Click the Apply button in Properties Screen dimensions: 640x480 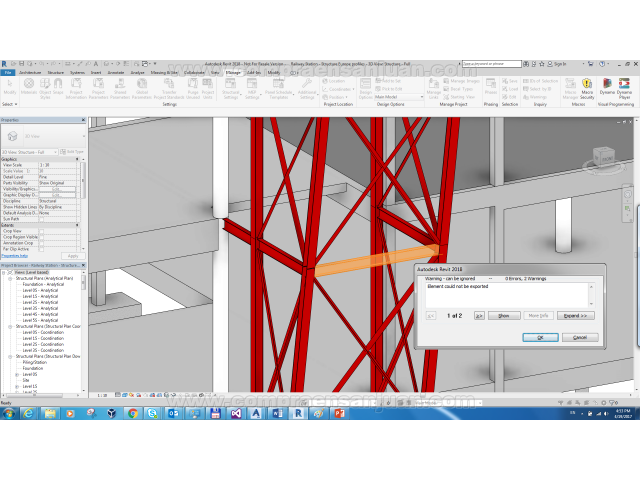pyautogui.click(x=73, y=256)
